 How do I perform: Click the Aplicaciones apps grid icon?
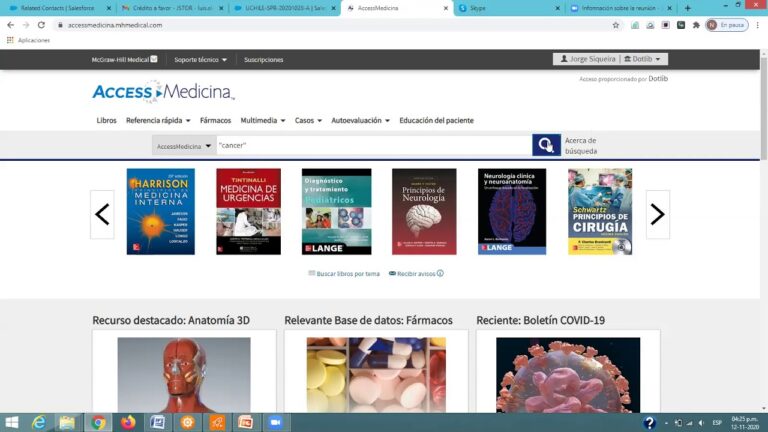click(x=10, y=40)
